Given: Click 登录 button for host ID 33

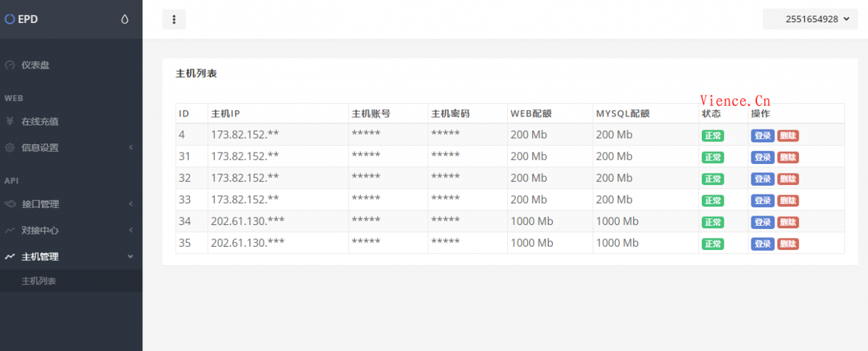Looking at the screenshot, I should point(762,201).
